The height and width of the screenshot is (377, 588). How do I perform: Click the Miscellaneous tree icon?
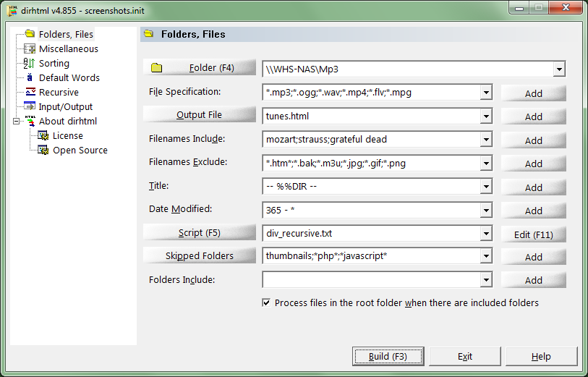30,48
